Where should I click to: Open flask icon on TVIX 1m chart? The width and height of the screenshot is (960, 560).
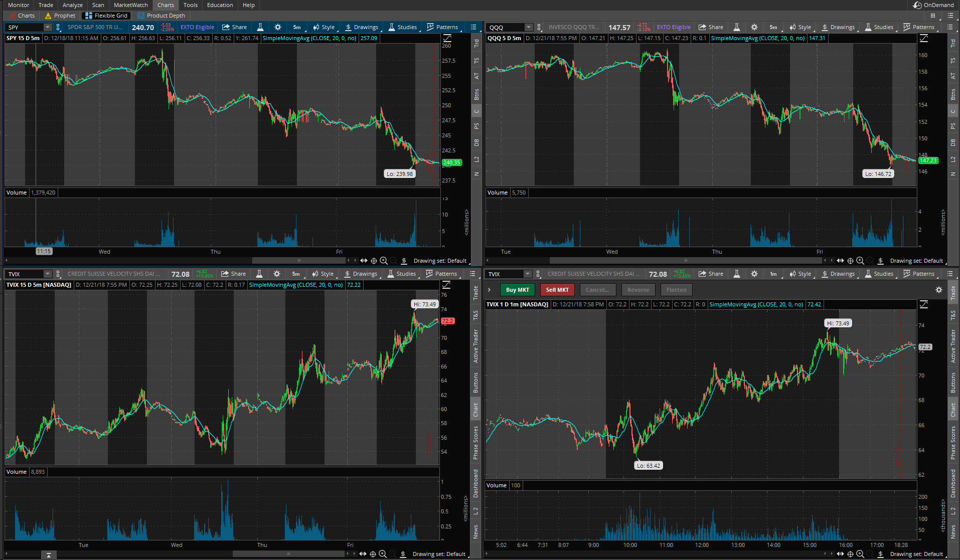pyautogui.click(x=737, y=274)
